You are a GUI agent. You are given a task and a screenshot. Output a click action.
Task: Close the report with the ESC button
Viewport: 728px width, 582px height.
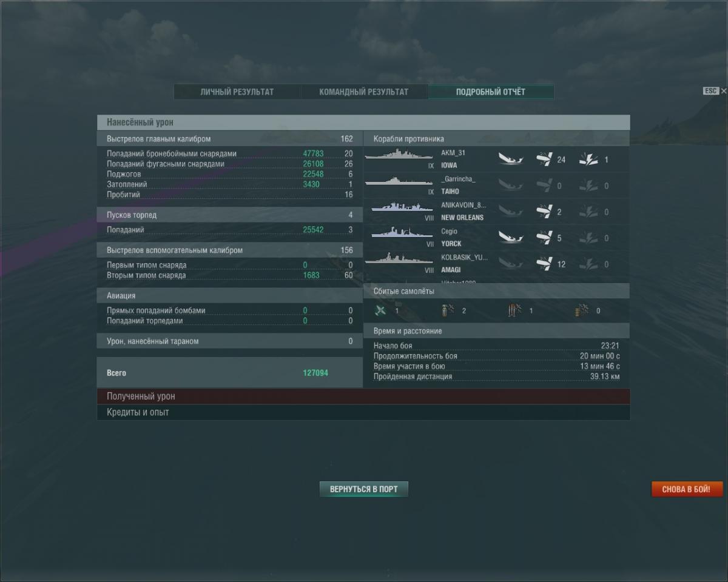(711, 91)
